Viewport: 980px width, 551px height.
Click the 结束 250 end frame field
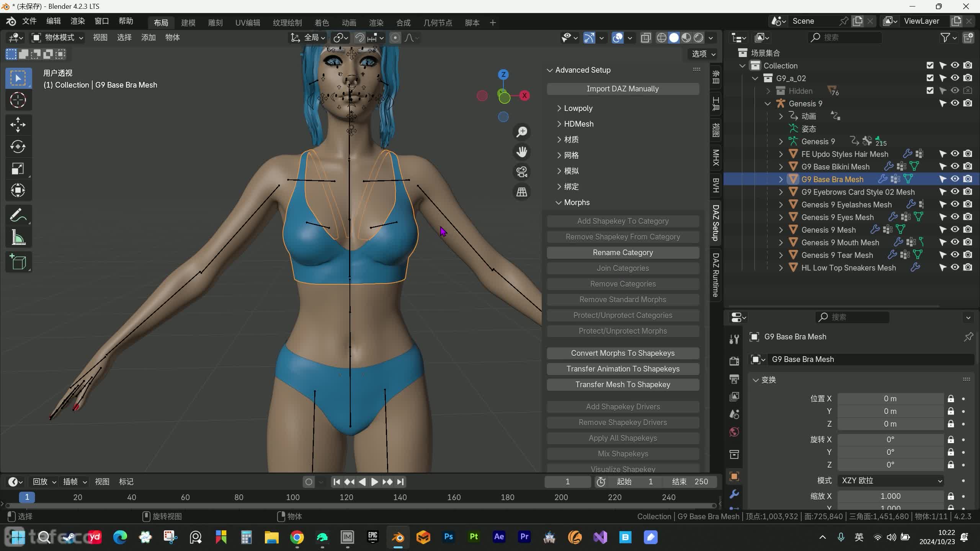(690, 482)
